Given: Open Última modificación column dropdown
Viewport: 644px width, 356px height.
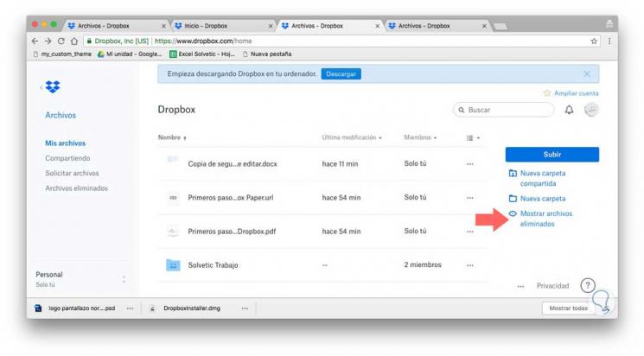Looking at the screenshot, I should click(352, 137).
